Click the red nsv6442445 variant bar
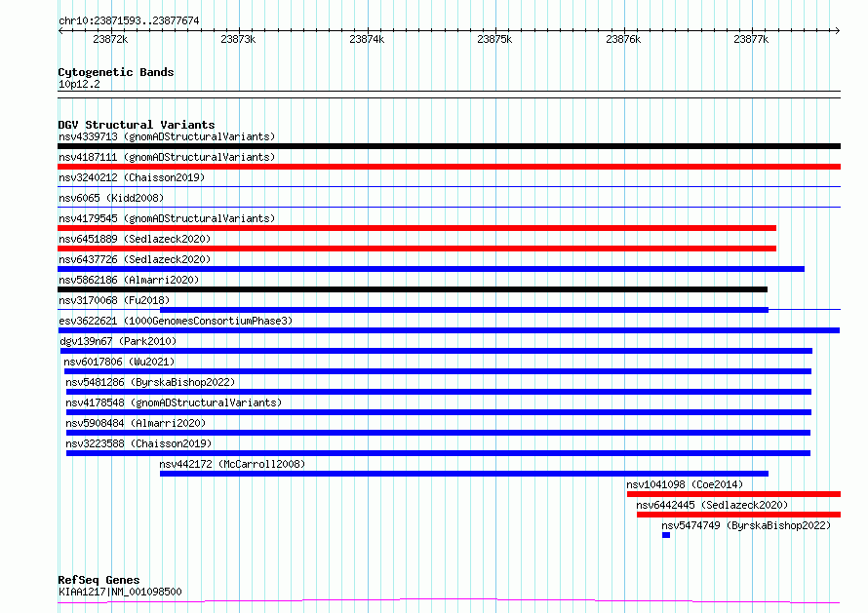The image size is (868, 613). pos(738,516)
